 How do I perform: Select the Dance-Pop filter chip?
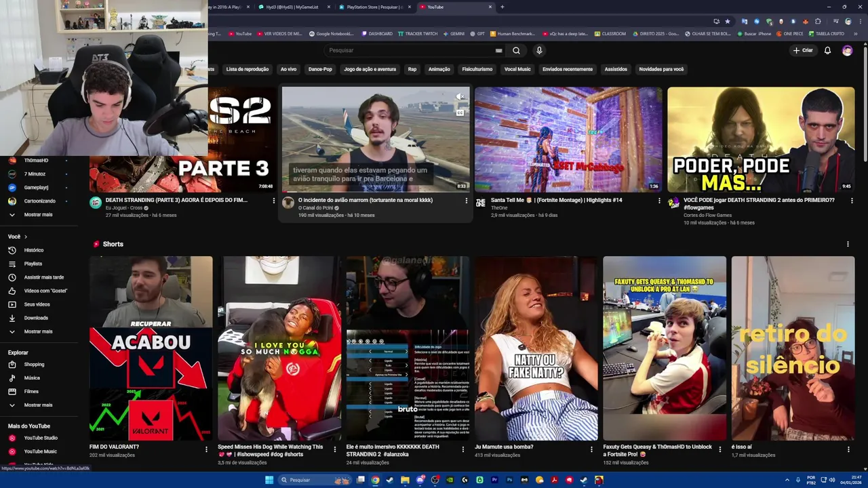pos(320,69)
